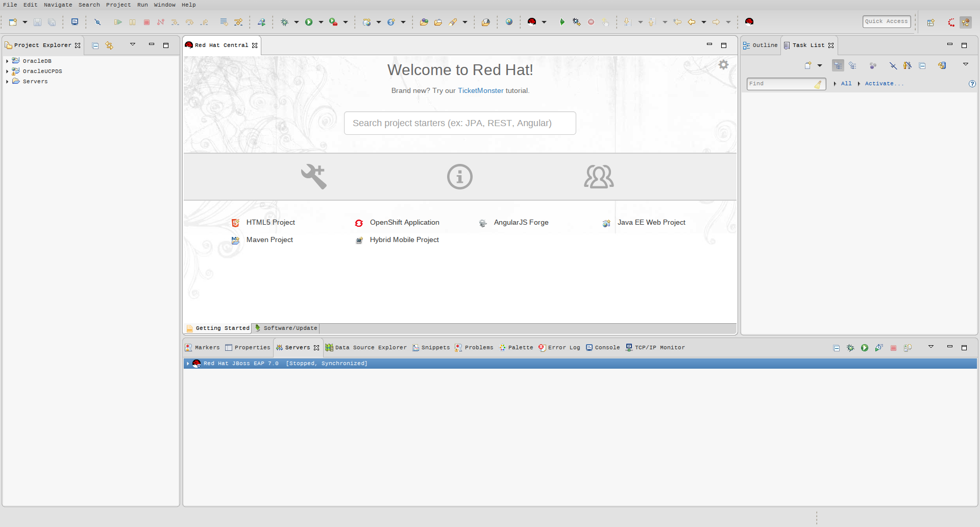Toggle Link with Editor in Project Explorer
980x527 pixels.
(109, 45)
